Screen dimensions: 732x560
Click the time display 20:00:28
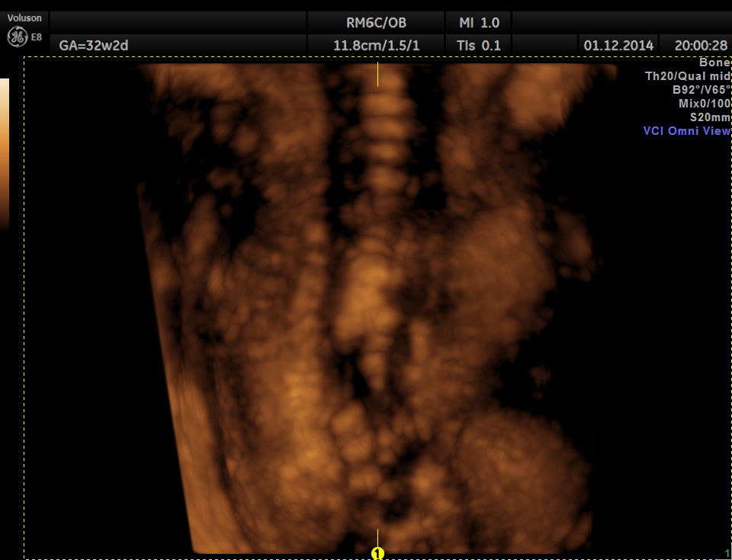pyautogui.click(x=700, y=45)
